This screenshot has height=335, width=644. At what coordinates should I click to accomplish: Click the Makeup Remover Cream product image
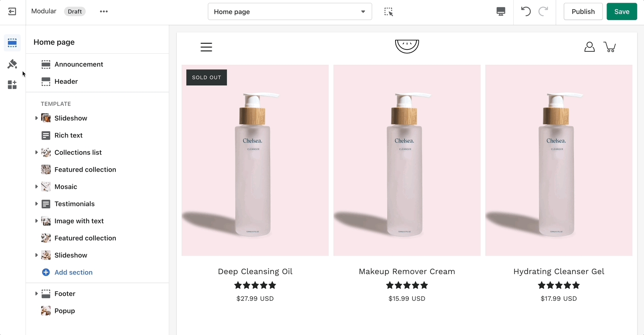pos(407,160)
